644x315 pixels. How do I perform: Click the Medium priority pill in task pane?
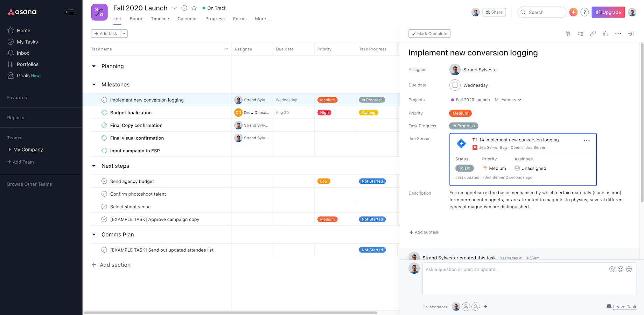(460, 113)
